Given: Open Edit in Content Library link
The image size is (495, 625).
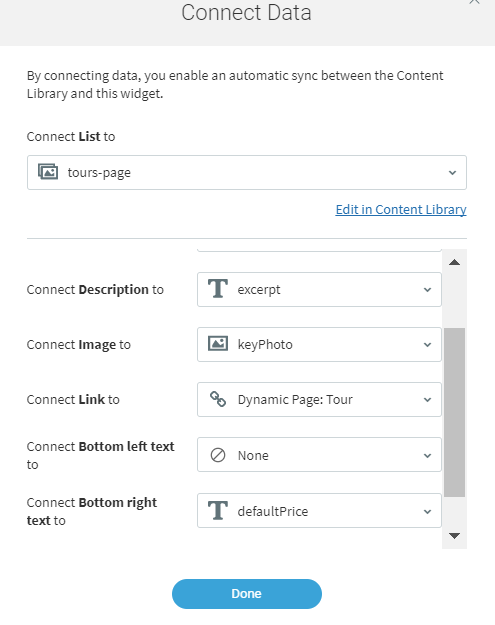Looking at the screenshot, I should click(x=401, y=210).
